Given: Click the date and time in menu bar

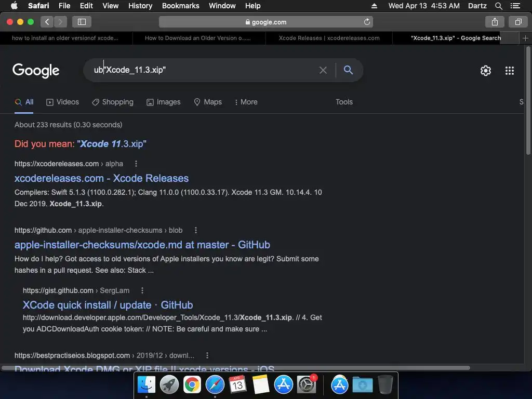Looking at the screenshot, I should pyautogui.click(x=424, y=6).
